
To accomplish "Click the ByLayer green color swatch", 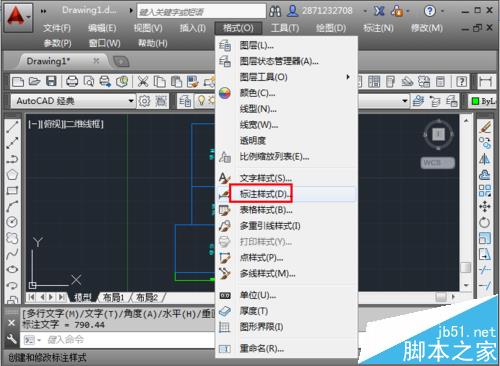I will [475, 101].
